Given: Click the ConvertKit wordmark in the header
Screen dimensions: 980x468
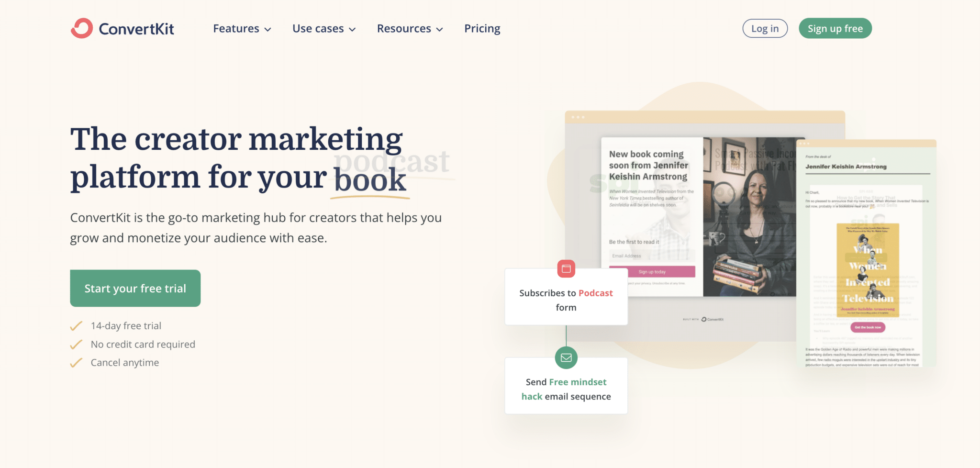Looking at the screenshot, I should (136, 29).
